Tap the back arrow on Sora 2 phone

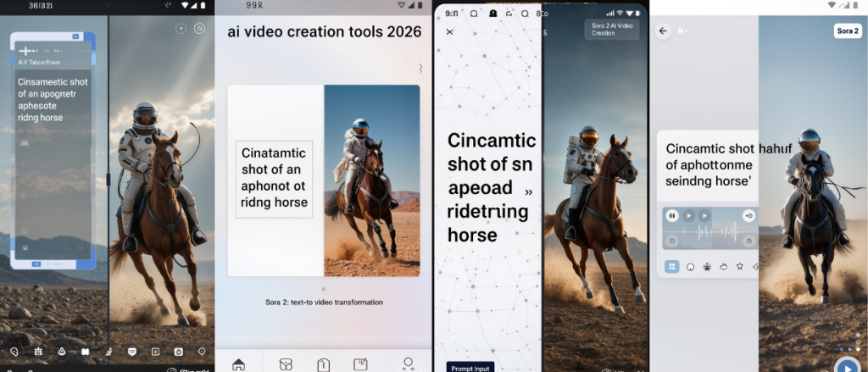pos(663,31)
